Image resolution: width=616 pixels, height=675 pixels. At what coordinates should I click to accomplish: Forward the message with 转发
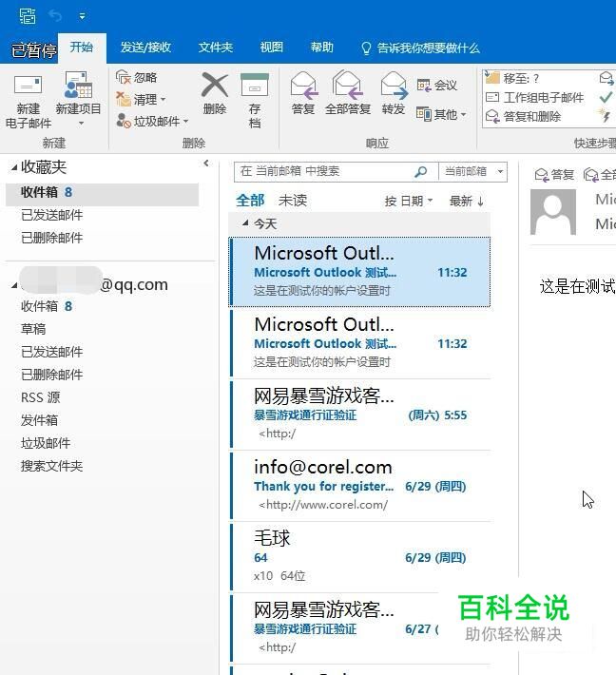pos(394,93)
